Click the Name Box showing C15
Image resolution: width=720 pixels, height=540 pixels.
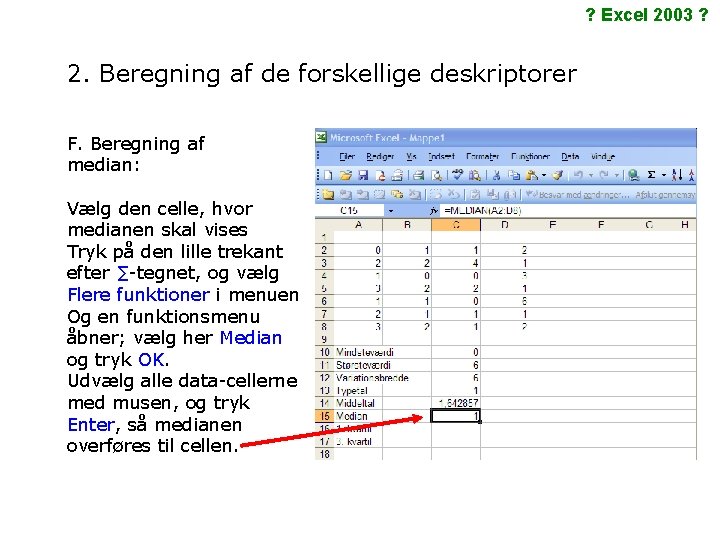click(x=350, y=211)
